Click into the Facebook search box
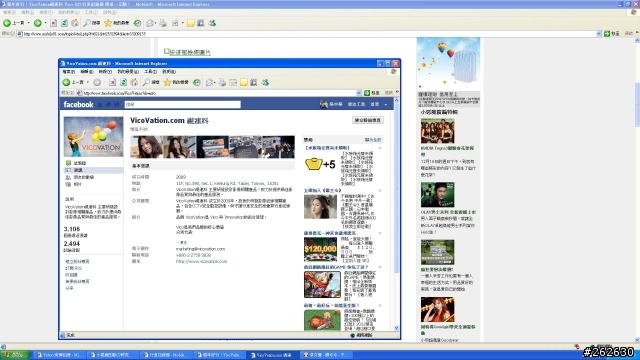Screen dimensions: 640x360 tap(182, 105)
